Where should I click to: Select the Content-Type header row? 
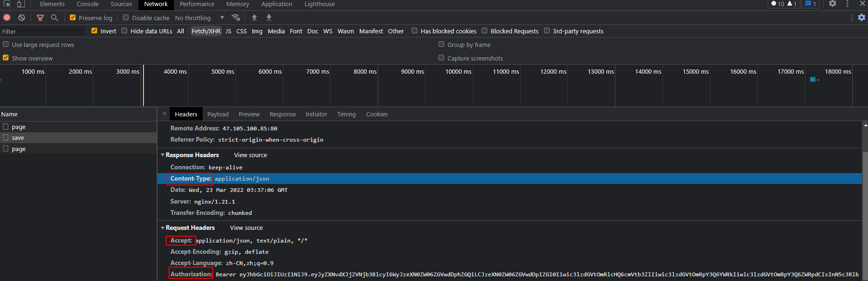tap(510, 178)
